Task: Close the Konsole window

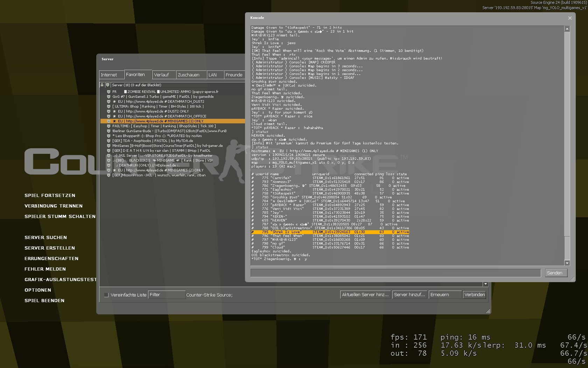Action: (x=570, y=18)
